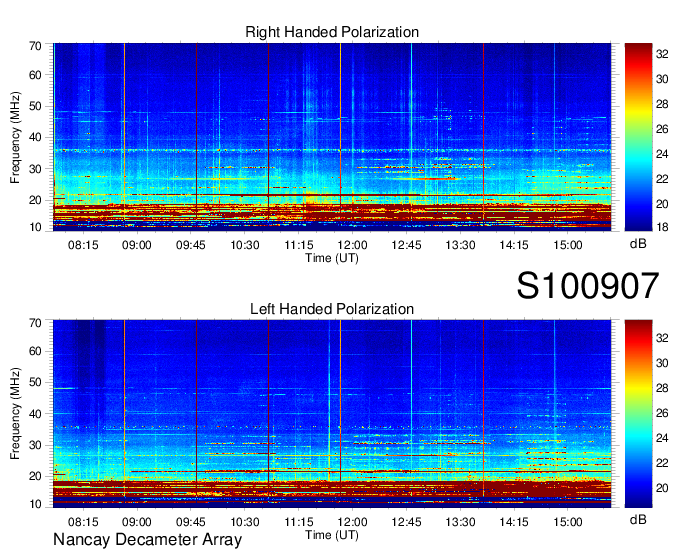Click "30" frequency tick on the right-handed plot
680x552 pixels.
point(35,169)
